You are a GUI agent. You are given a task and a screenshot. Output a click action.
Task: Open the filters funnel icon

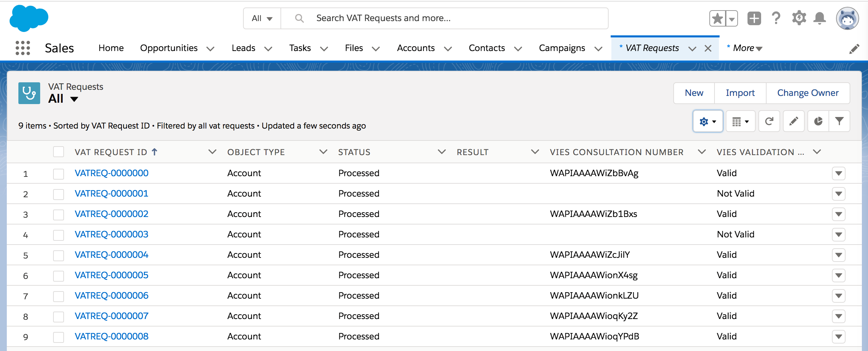[839, 121]
